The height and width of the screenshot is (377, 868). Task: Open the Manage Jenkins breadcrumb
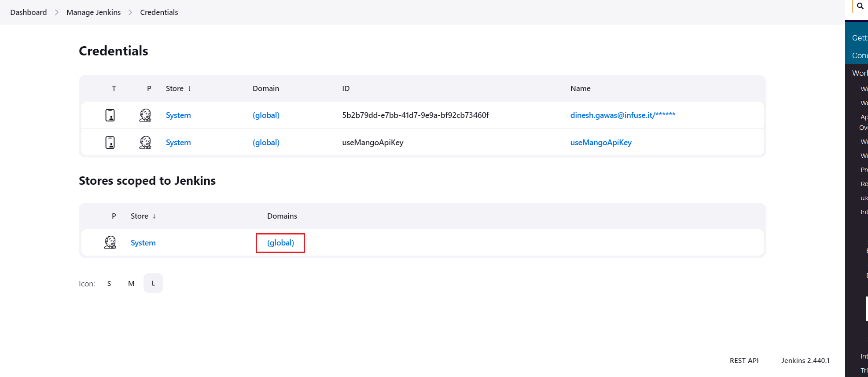(x=93, y=12)
